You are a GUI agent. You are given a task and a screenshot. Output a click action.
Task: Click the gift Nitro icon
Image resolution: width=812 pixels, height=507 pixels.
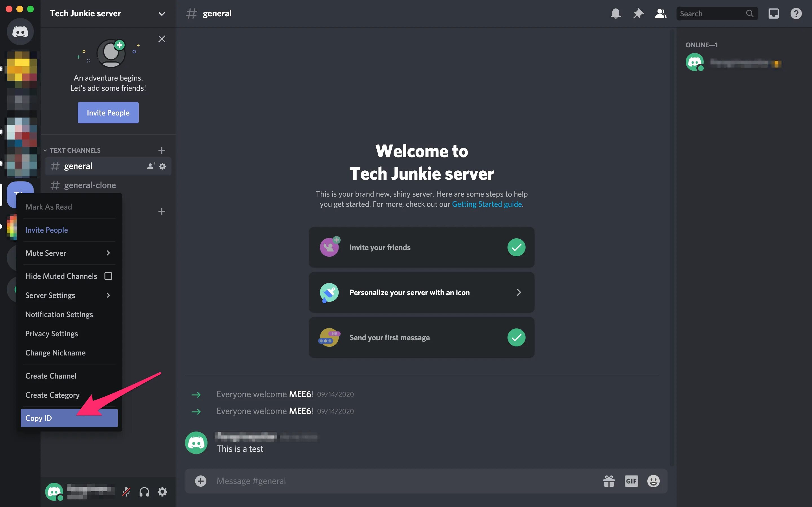[x=609, y=481]
